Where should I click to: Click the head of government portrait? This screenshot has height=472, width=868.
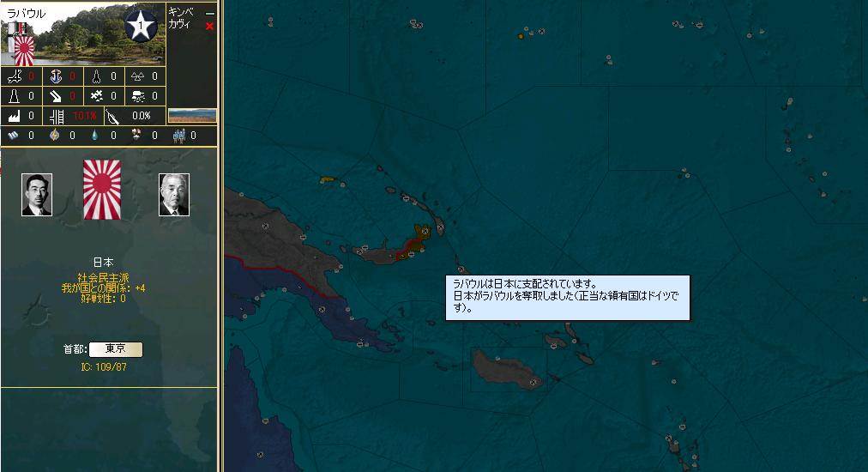point(174,195)
